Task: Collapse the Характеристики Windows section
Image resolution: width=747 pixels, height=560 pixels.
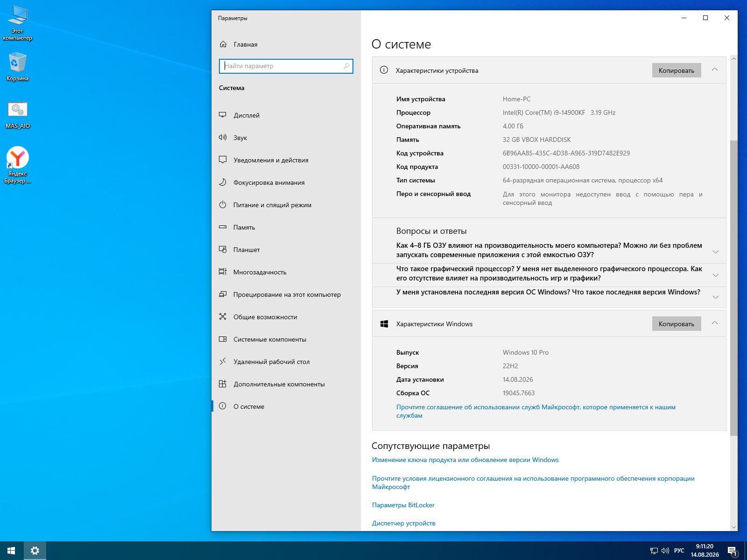Action: point(714,323)
